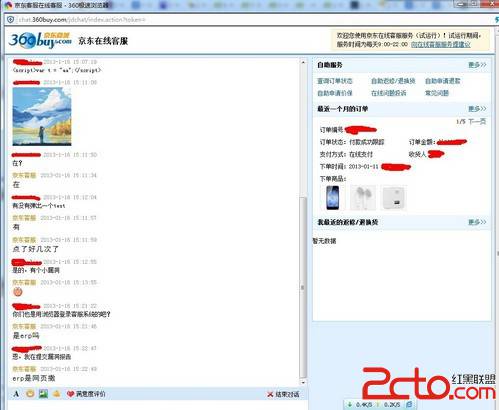Click the script code message at chat top
The image size is (499, 410).
pos(57,70)
